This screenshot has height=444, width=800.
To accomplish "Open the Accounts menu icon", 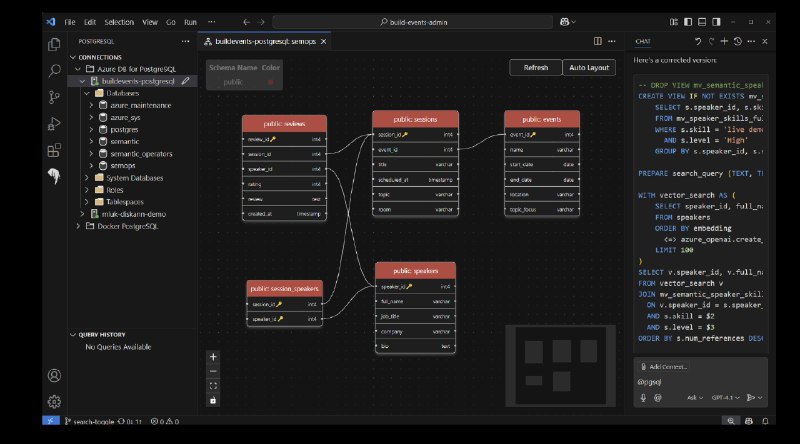I will [54, 376].
